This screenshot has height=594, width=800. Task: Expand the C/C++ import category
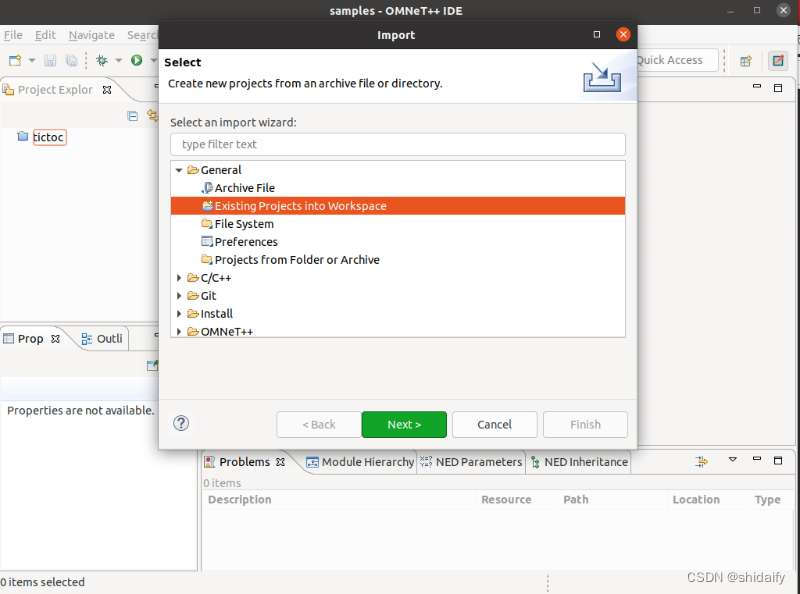coord(180,277)
